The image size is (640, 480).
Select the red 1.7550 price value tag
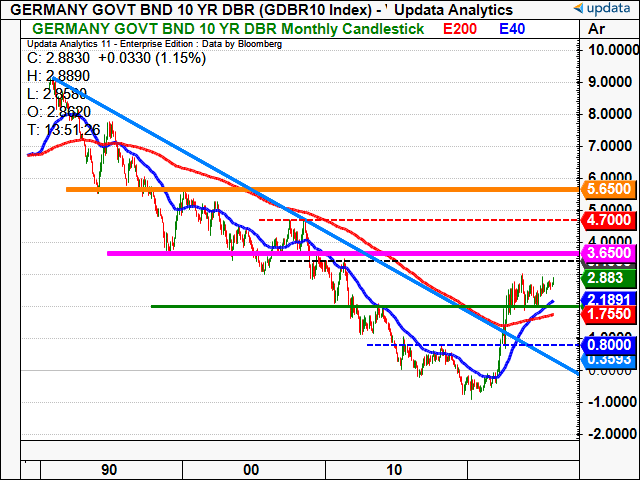coord(607,314)
